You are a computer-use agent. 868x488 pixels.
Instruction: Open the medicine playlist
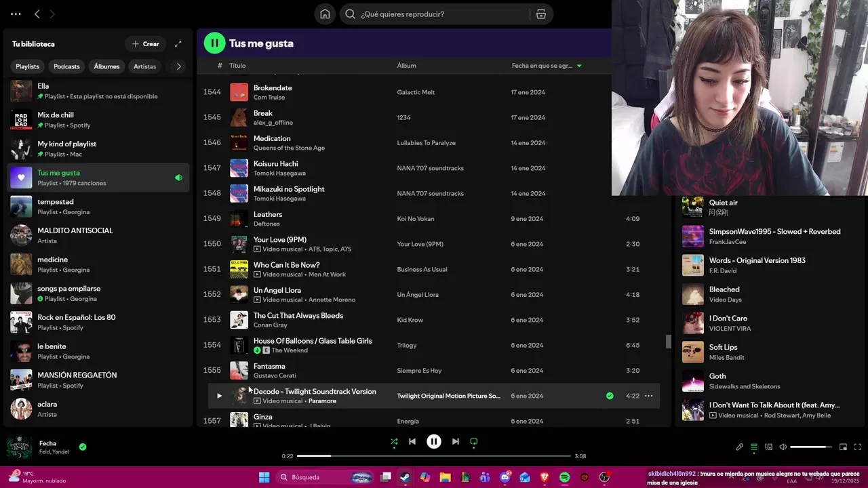coord(98,264)
